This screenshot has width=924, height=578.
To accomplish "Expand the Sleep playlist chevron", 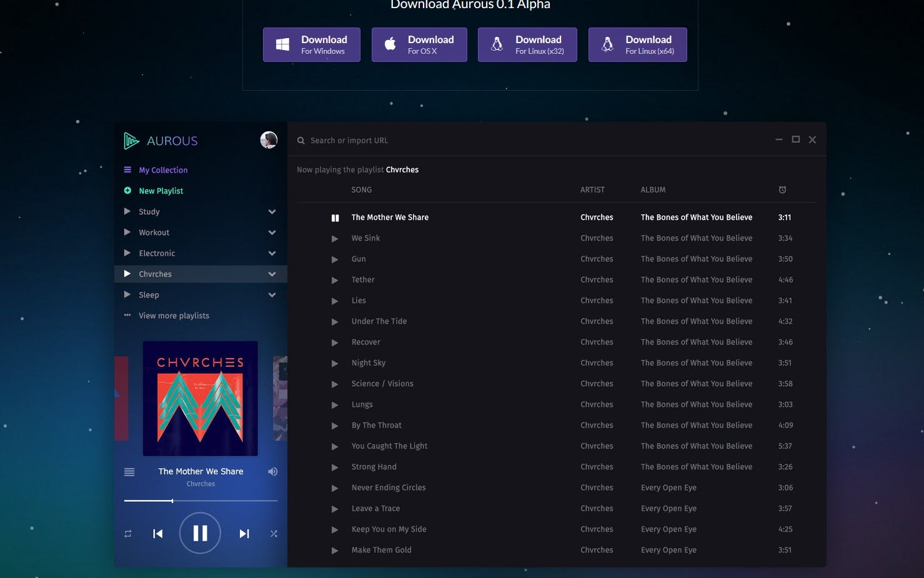I will tap(272, 295).
